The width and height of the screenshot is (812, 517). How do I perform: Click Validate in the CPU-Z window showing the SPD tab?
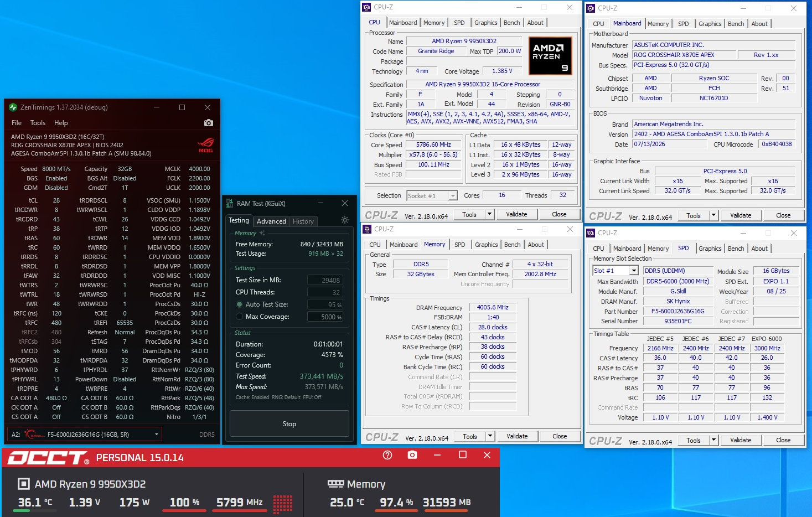point(741,440)
